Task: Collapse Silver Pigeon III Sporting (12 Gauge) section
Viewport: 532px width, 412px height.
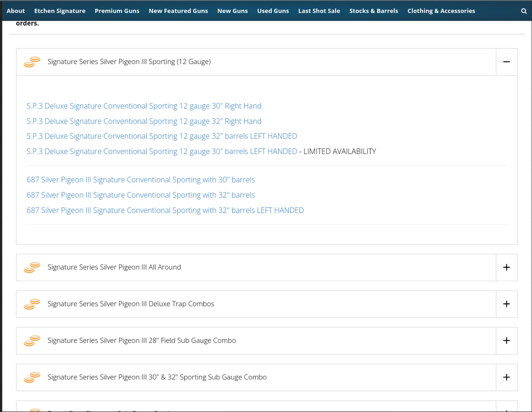Action: (507, 62)
